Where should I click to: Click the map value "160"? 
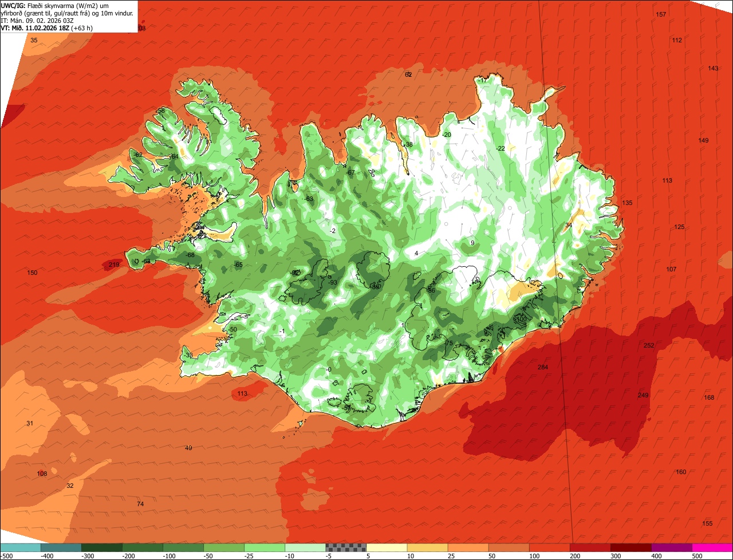(x=681, y=472)
